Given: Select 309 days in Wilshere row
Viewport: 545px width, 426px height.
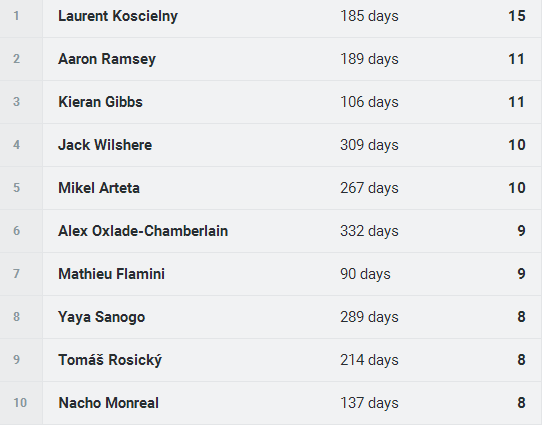Looking at the screenshot, I should point(369,145).
